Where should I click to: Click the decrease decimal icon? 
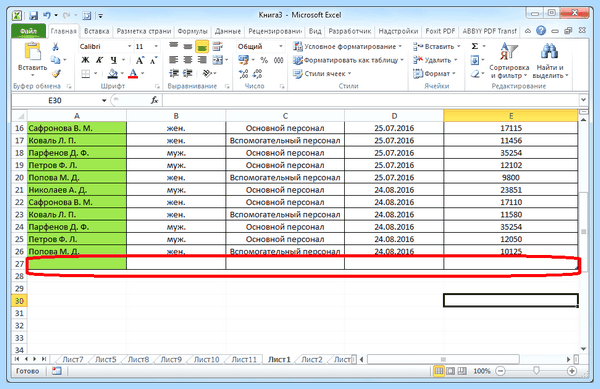click(258, 73)
